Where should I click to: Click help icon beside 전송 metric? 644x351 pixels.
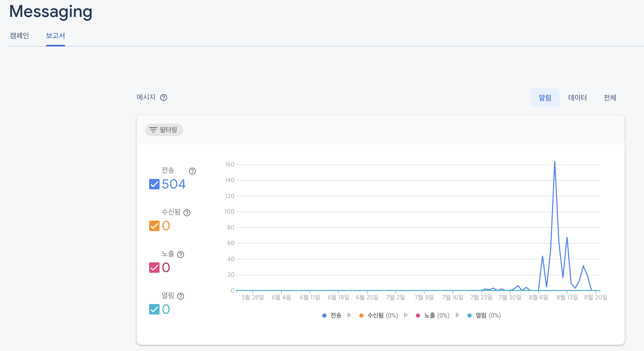(192, 171)
